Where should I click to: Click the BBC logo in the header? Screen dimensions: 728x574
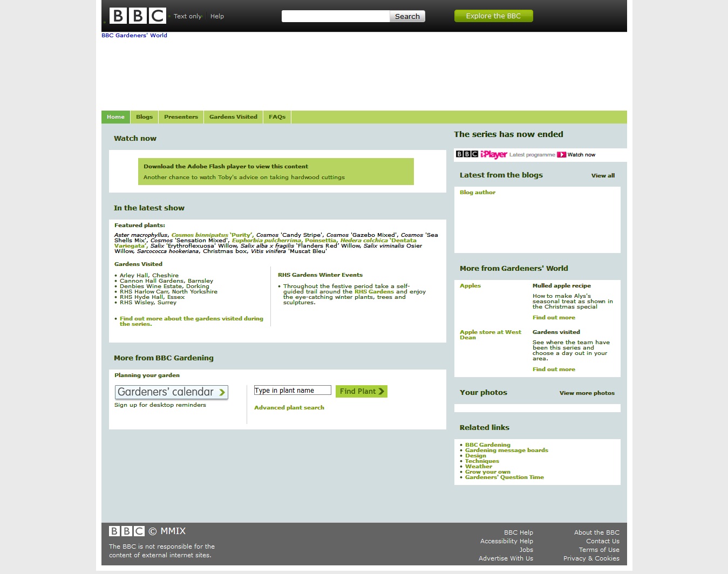[x=138, y=16]
